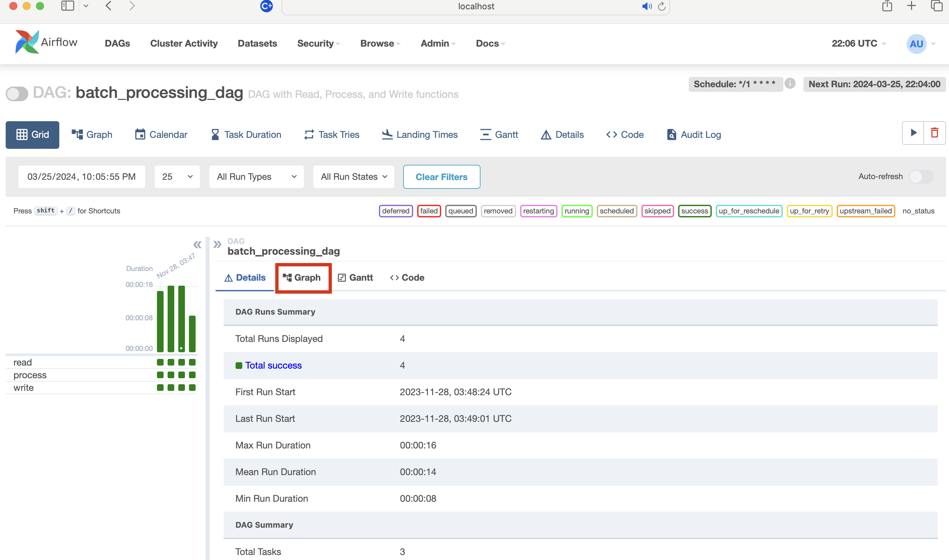Image resolution: width=949 pixels, height=560 pixels.
Task: Toggle the batch_processing_dag pause switch
Action: [x=17, y=94]
